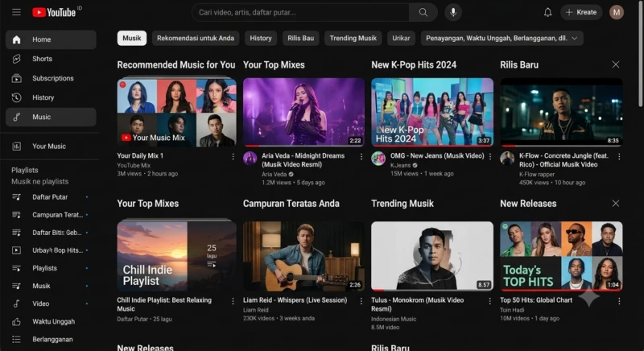This screenshot has height=351, width=644.
Task: Open Liam Reid channel name link
Action: (255, 310)
